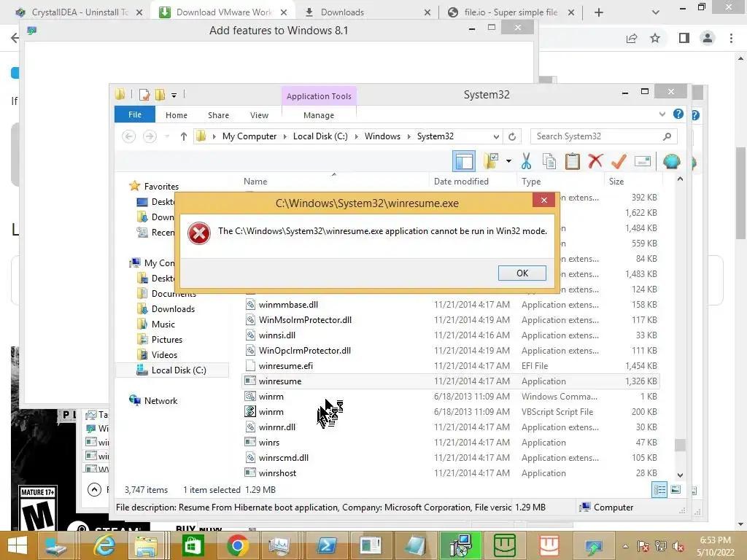The width and height of the screenshot is (747, 560).
Task: Select Videos in the navigation pane
Action: (164, 355)
